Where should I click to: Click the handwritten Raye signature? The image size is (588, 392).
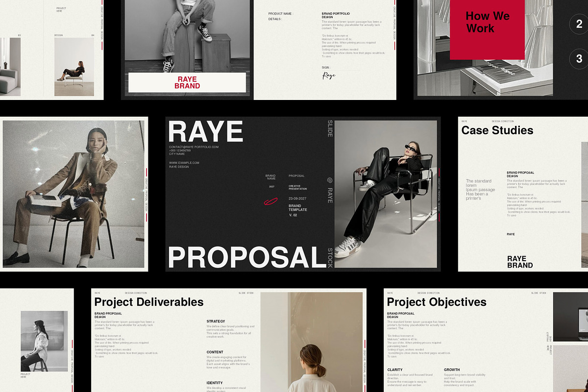click(329, 76)
